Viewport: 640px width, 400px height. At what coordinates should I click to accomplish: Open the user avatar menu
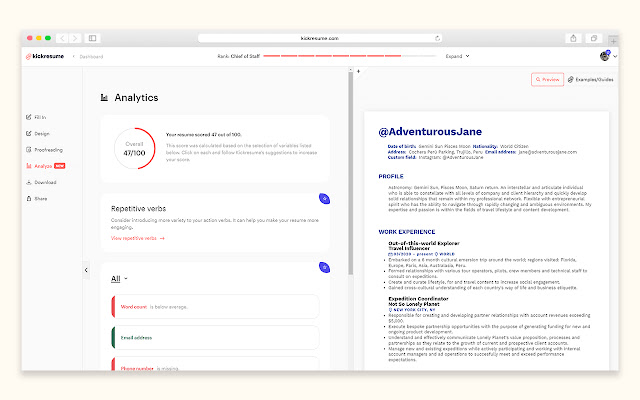click(604, 56)
